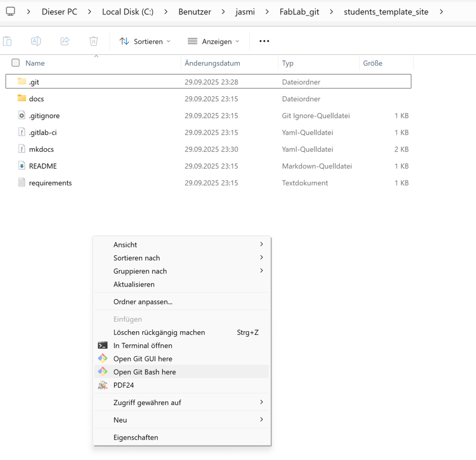
Task: Expand chevron after students_template_site
Action: tap(441, 12)
